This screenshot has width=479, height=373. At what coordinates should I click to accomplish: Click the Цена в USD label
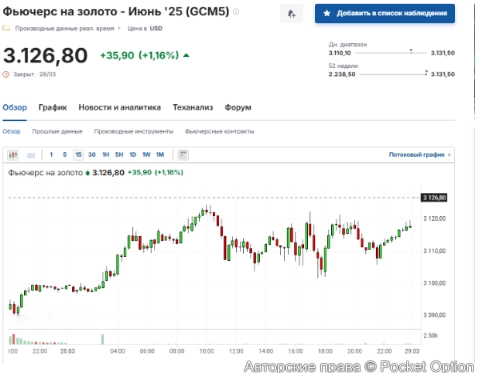145,28
